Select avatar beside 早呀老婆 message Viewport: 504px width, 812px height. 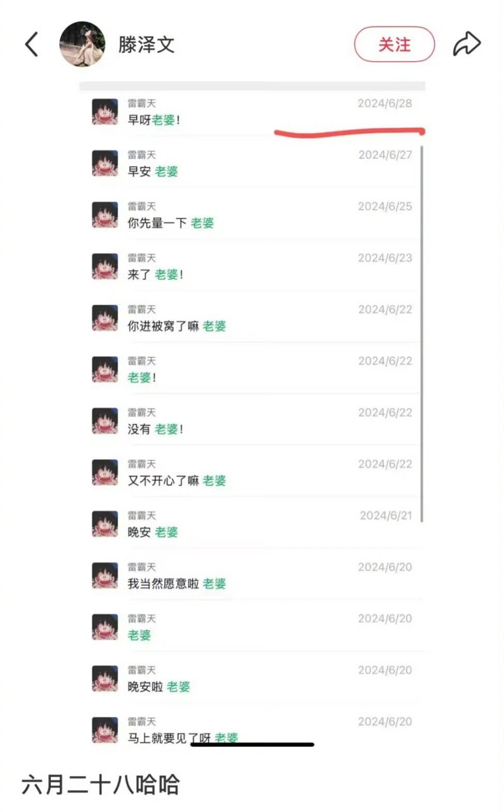(105, 112)
